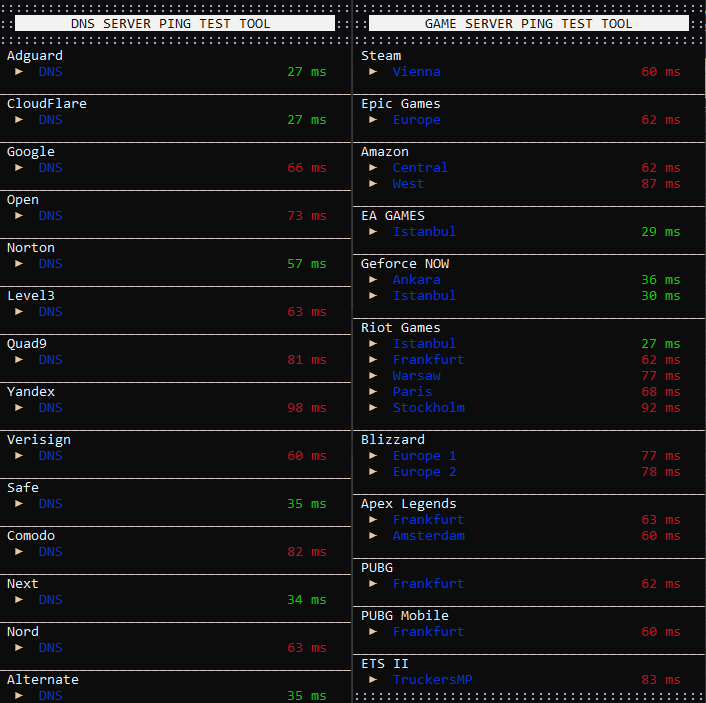Click the 29 ms ping for EA GAMES
The image size is (706, 703).
[661, 231]
